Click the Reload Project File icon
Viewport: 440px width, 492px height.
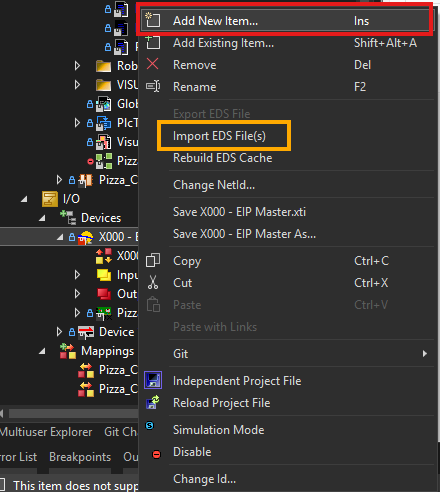153,402
